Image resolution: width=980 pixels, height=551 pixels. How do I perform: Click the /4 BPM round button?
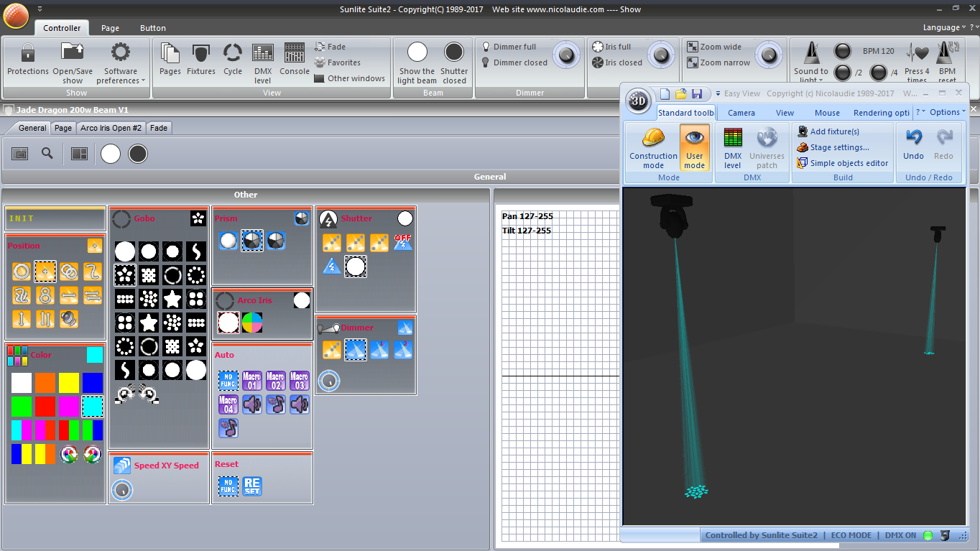click(x=879, y=72)
